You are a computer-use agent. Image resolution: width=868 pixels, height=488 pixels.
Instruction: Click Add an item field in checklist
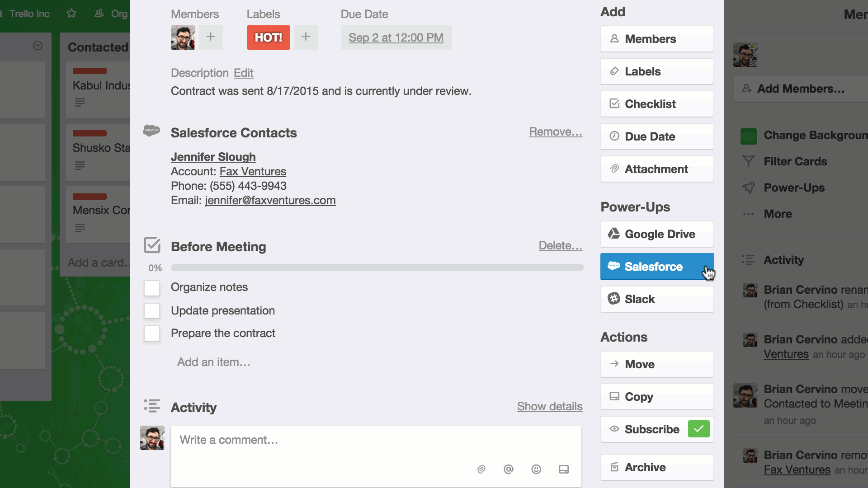click(213, 362)
